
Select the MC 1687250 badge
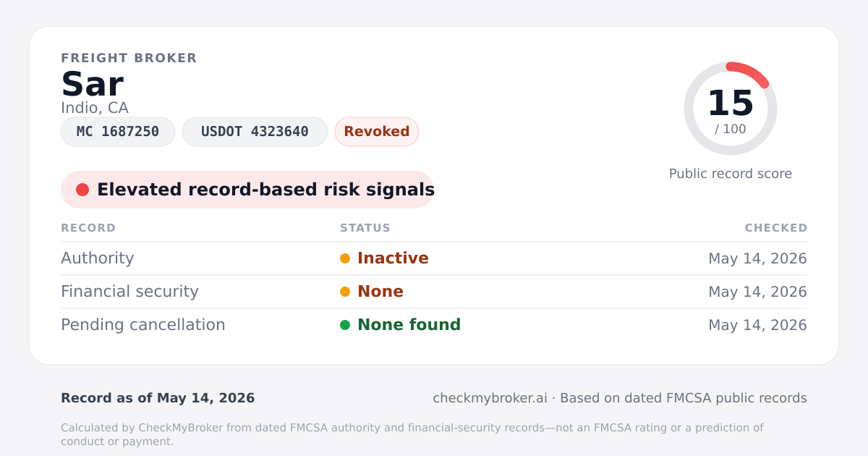[x=118, y=132]
